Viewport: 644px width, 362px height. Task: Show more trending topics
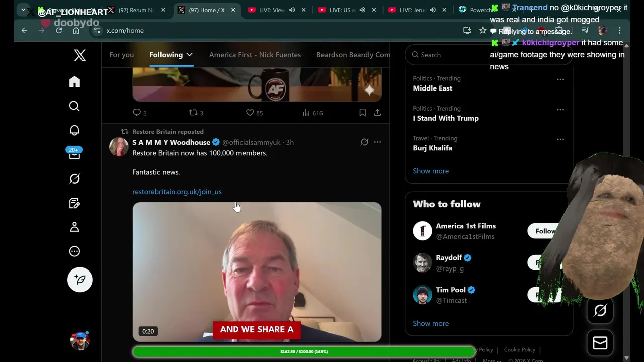point(431,171)
